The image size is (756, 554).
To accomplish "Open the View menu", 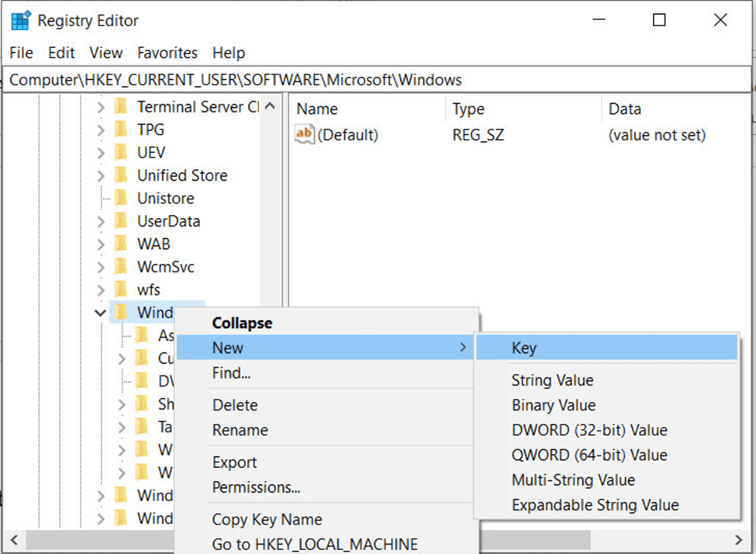I will click(105, 53).
